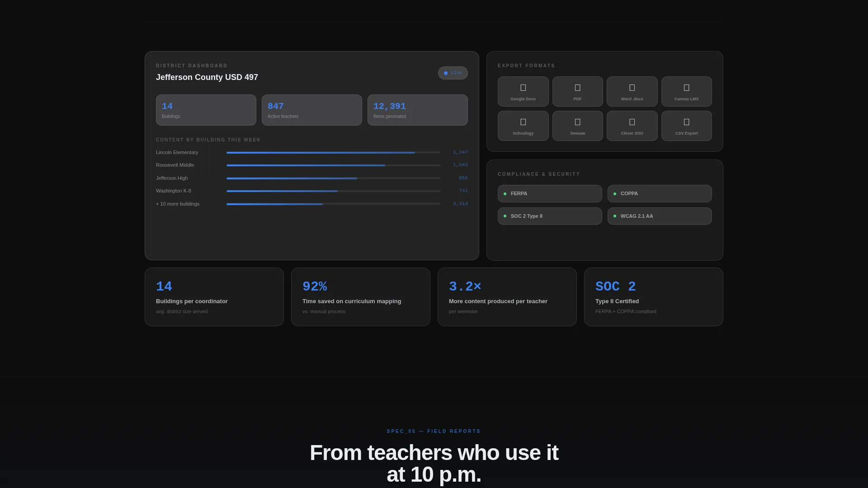The image size is (868, 488).
Task: Click the 92% time saved card
Action: [x=361, y=297]
